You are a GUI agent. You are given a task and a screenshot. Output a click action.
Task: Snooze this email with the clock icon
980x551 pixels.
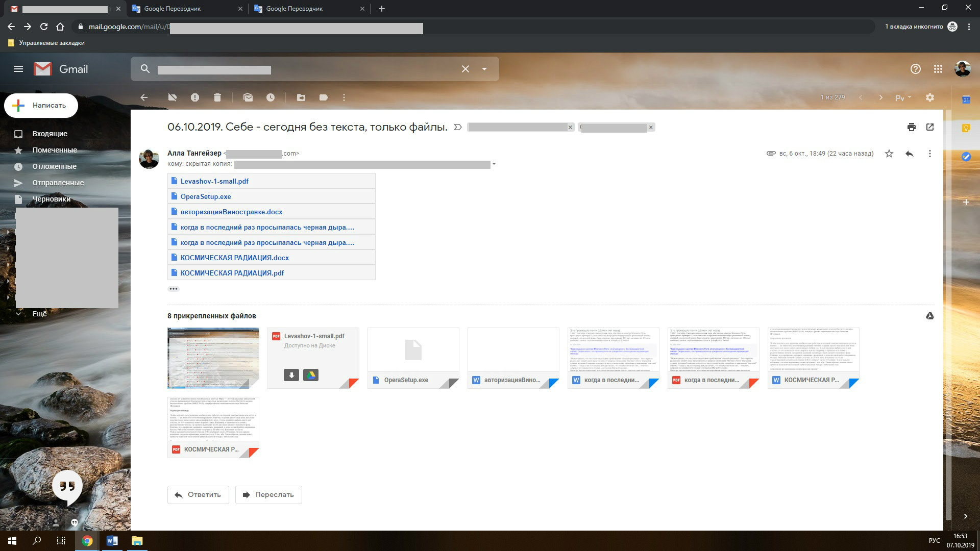[271, 97]
